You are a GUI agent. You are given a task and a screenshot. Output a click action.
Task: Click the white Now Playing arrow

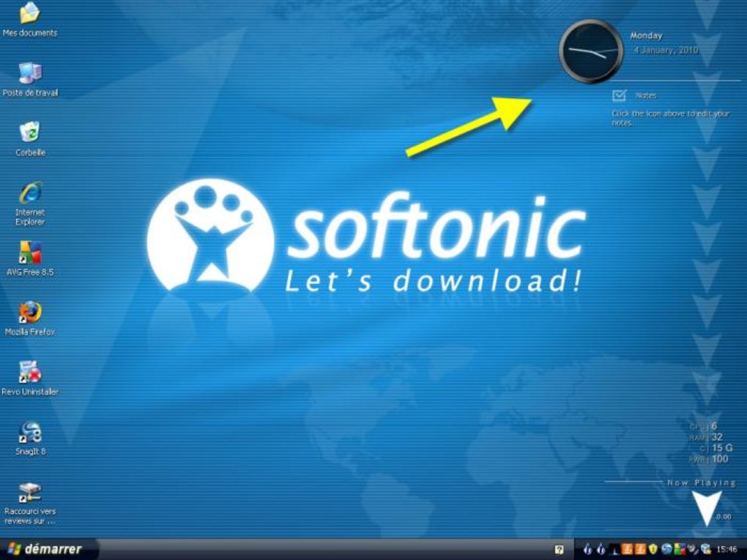click(707, 508)
